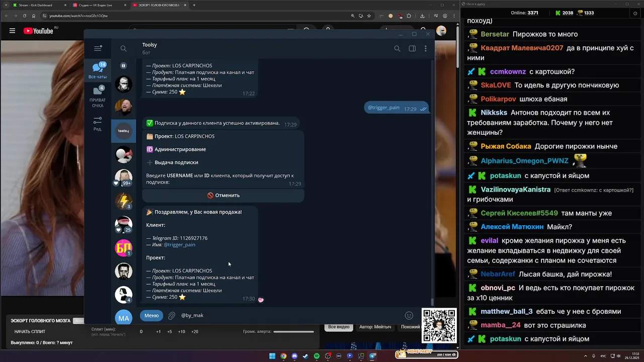Click the 'Отменить' inline button
The image size is (644, 362).
[x=223, y=195]
